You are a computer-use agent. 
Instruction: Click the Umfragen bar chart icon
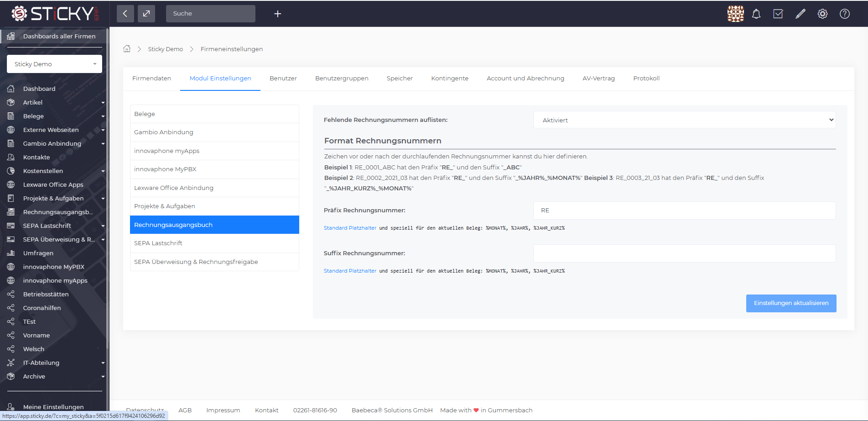click(11, 253)
